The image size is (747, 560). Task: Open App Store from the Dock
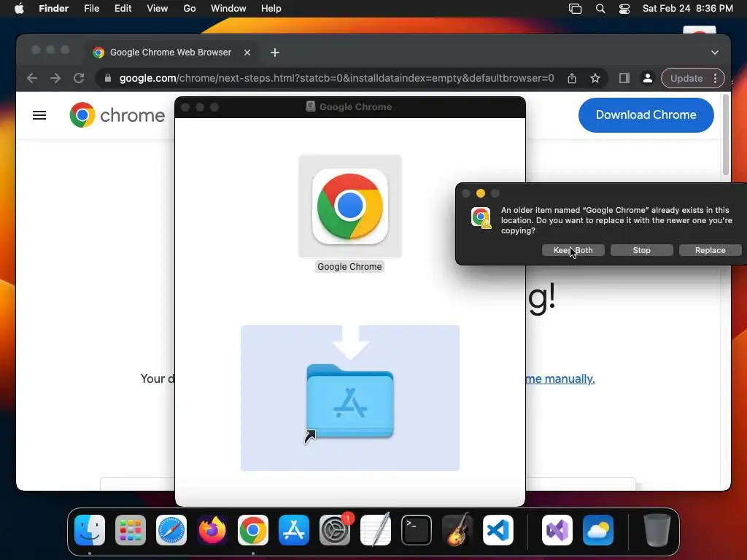(294, 530)
